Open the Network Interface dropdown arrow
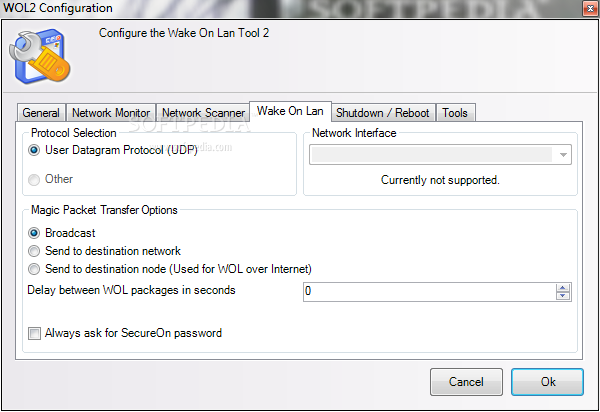 [563, 155]
